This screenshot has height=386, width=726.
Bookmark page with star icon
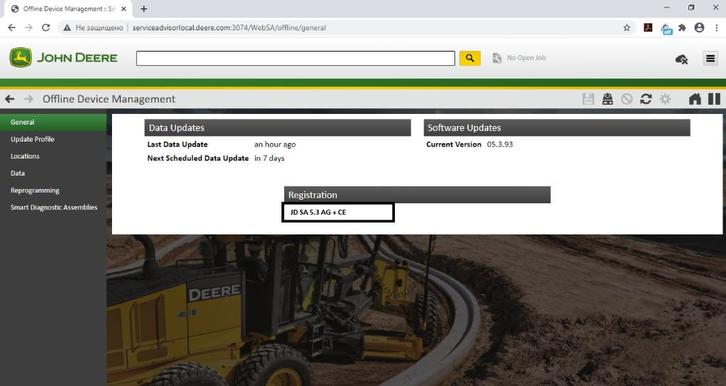tap(626, 28)
